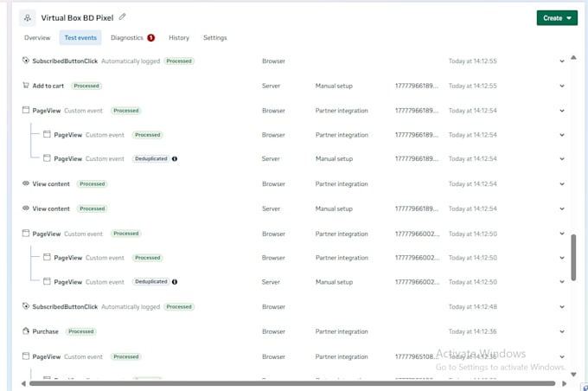Click the info icon next to Deduplicated at 14:12:50
The image size is (588, 391).
coord(175,282)
